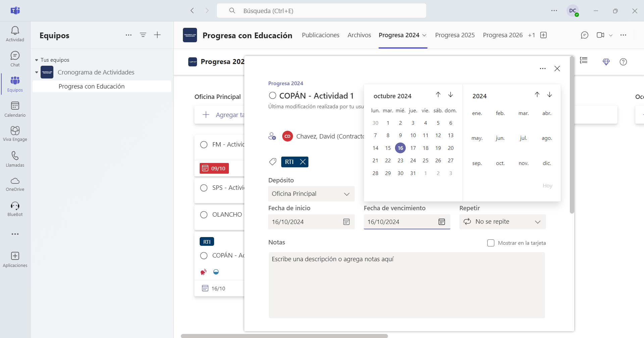The height and width of the screenshot is (338, 644).
Task: Open channel conversation icon
Action: pyautogui.click(x=585, y=35)
